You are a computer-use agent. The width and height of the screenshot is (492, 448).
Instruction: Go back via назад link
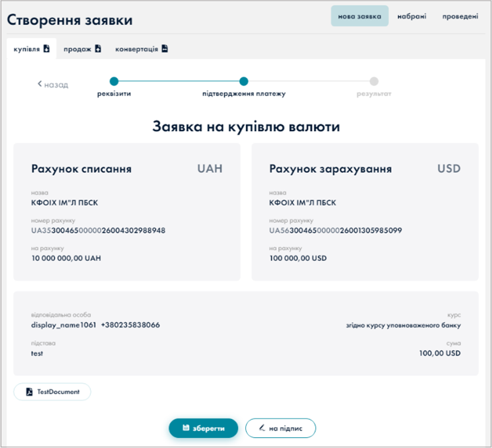click(x=53, y=85)
